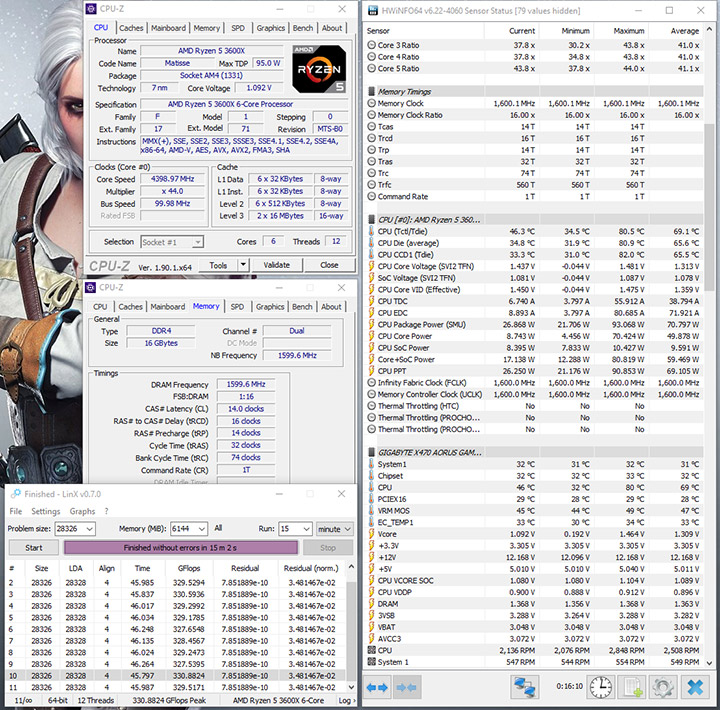720x710 pixels.
Task: Open HWiNFO sensor settings gear icon
Action: [662, 688]
